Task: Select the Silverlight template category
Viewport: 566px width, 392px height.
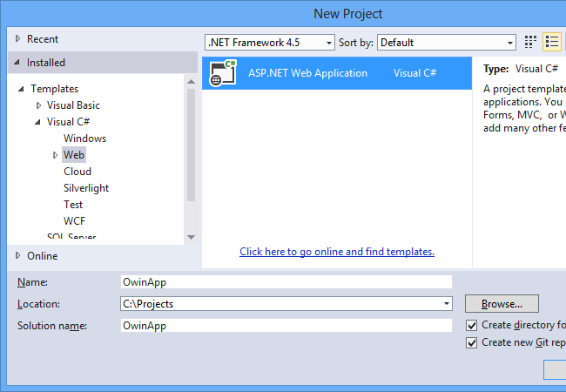Action: 86,188
